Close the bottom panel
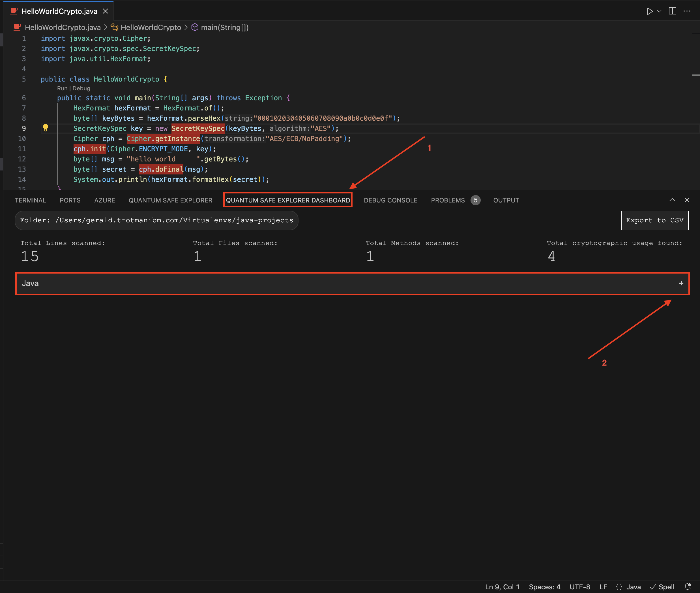The height and width of the screenshot is (593, 700). pos(687,200)
